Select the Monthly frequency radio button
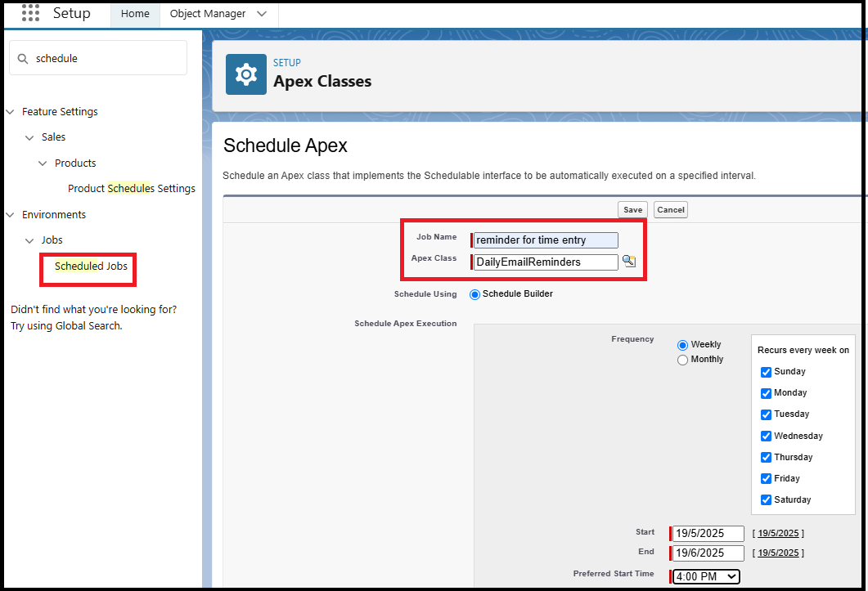Image resolution: width=868 pixels, height=591 pixels. click(x=682, y=360)
